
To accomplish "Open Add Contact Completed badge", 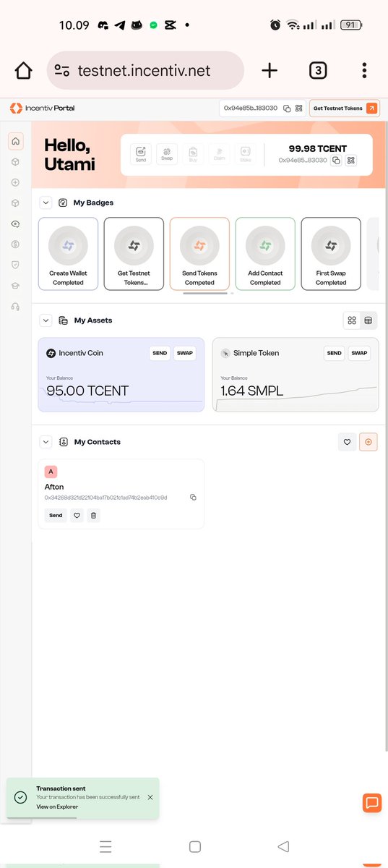I will pos(265,254).
